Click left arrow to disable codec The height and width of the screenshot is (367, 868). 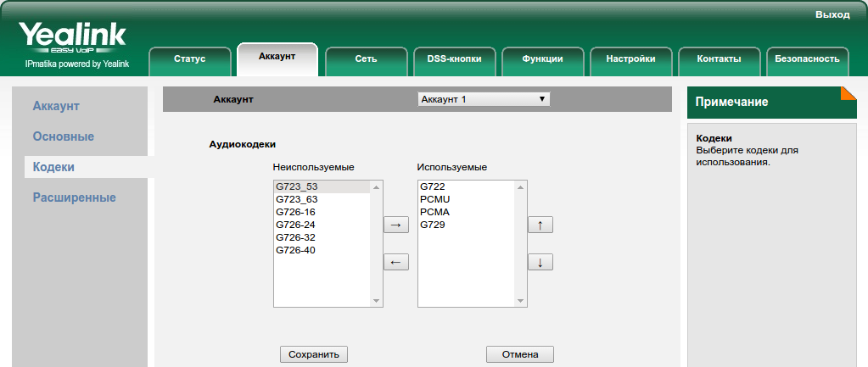395,263
